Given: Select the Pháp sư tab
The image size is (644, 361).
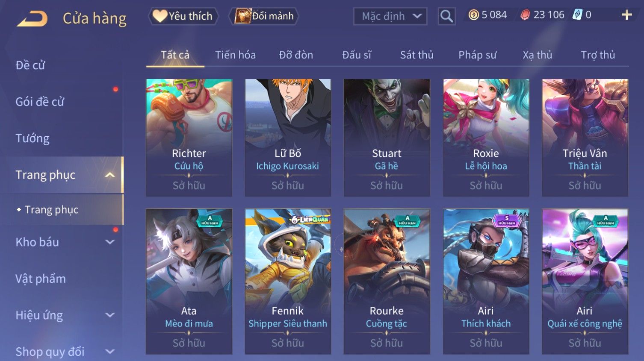Looking at the screenshot, I should (x=477, y=55).
